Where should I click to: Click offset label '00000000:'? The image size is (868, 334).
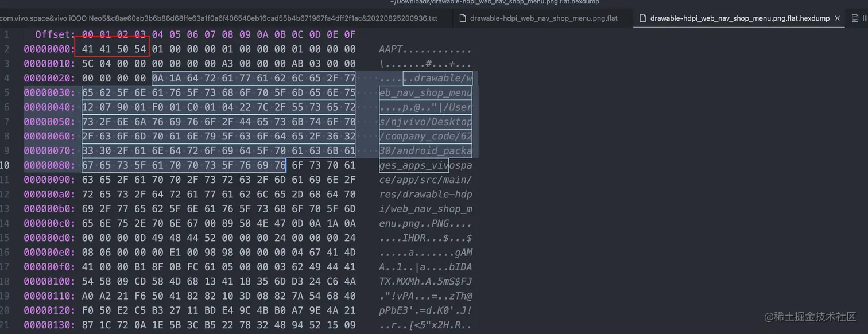49,49
